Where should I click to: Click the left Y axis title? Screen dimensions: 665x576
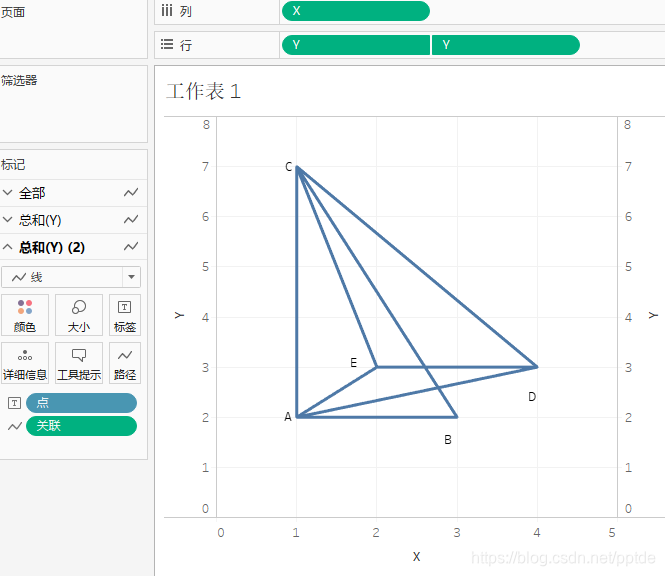[179, 315]
